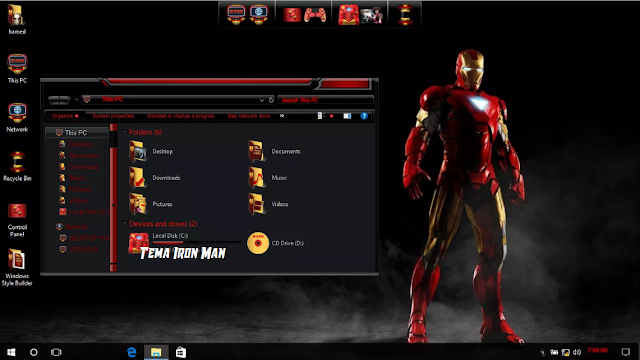Click the navigation pane scrollbar up arrow

coord(113,128)
